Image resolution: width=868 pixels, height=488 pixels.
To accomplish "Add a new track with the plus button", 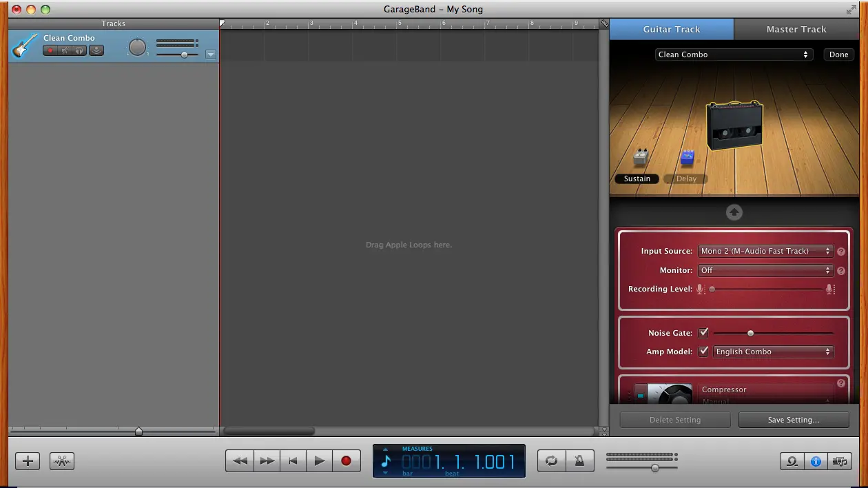I will click(28, 461).
